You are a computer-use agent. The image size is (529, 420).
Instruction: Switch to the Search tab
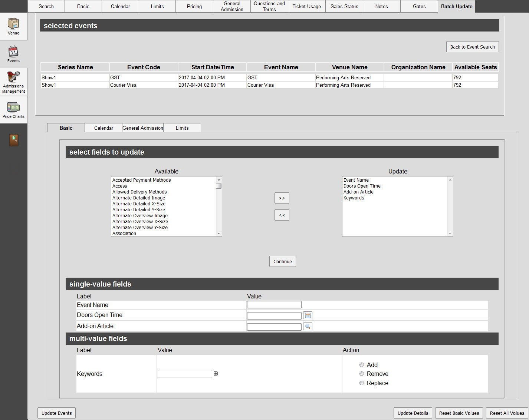coord(46,6)
